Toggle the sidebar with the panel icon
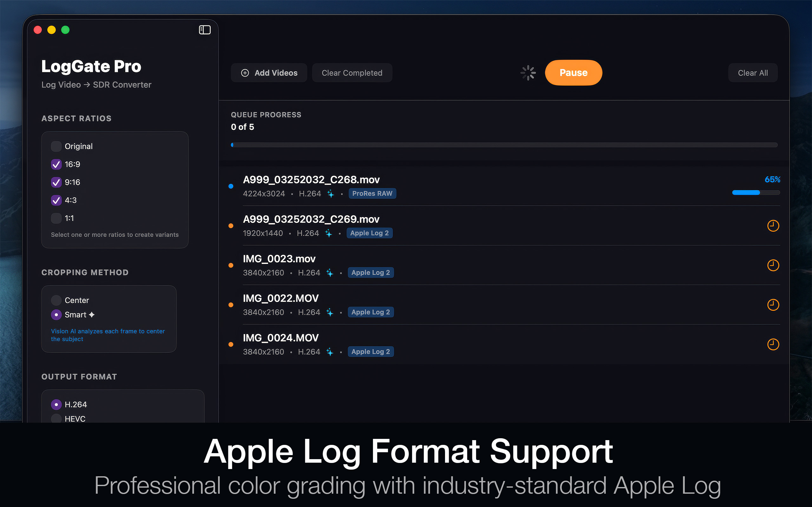The width and height of the screenshot is (812, 507). click(205, 30)
